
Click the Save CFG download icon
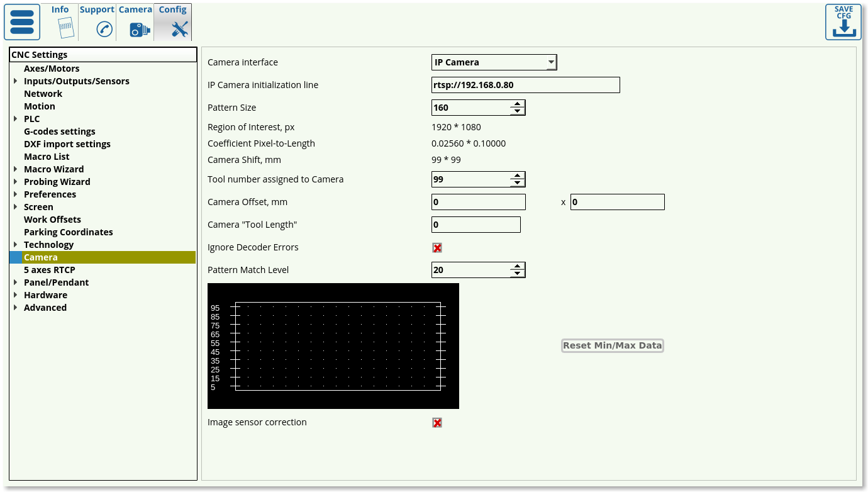tap(843, 22)
